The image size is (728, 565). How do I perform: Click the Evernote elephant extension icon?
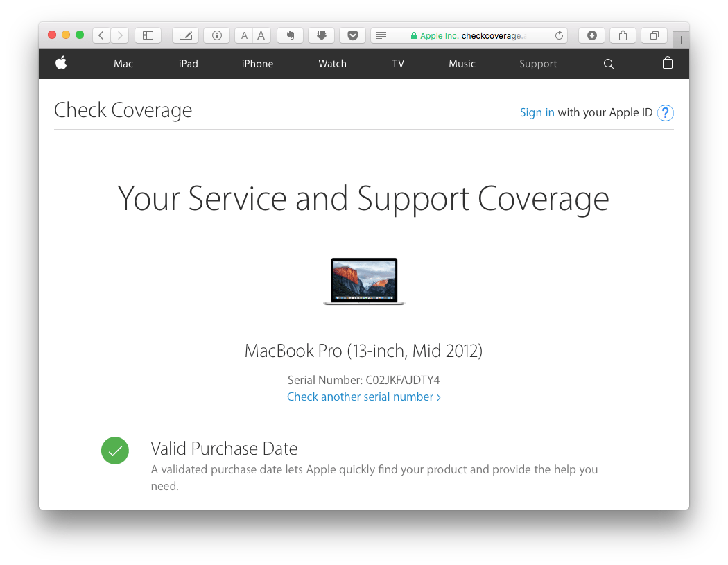[291, 35]
